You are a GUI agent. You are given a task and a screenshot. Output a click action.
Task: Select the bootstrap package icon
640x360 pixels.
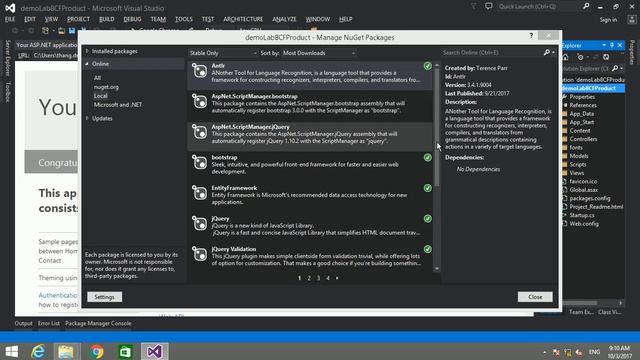200,163
